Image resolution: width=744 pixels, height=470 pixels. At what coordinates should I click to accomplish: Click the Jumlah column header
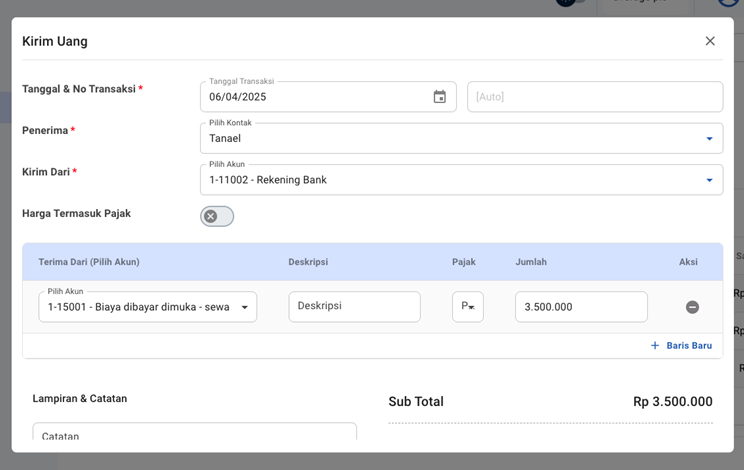coord(531,262)
